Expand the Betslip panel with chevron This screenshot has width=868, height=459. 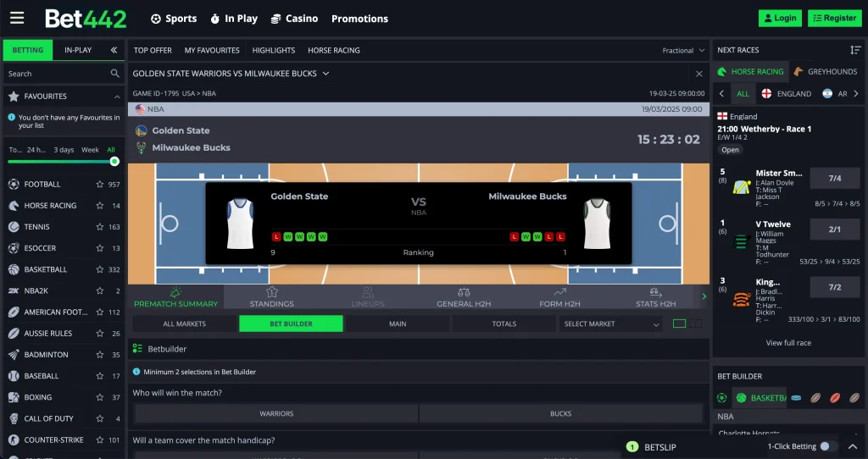853,447
